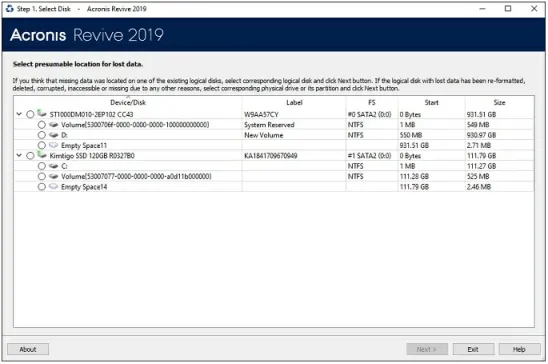Screen dimensions: 548x364
Task: Select the System Reserved volume radio button
Action: (x=42, y=125)
